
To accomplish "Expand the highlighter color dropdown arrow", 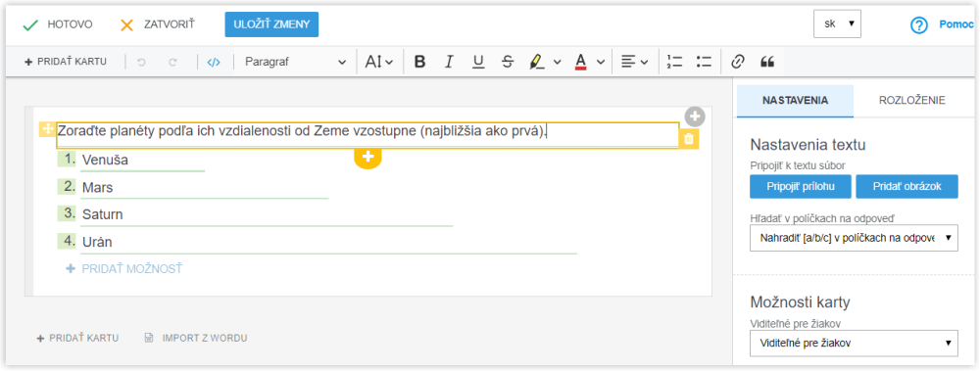I will [x=557, y=62].
